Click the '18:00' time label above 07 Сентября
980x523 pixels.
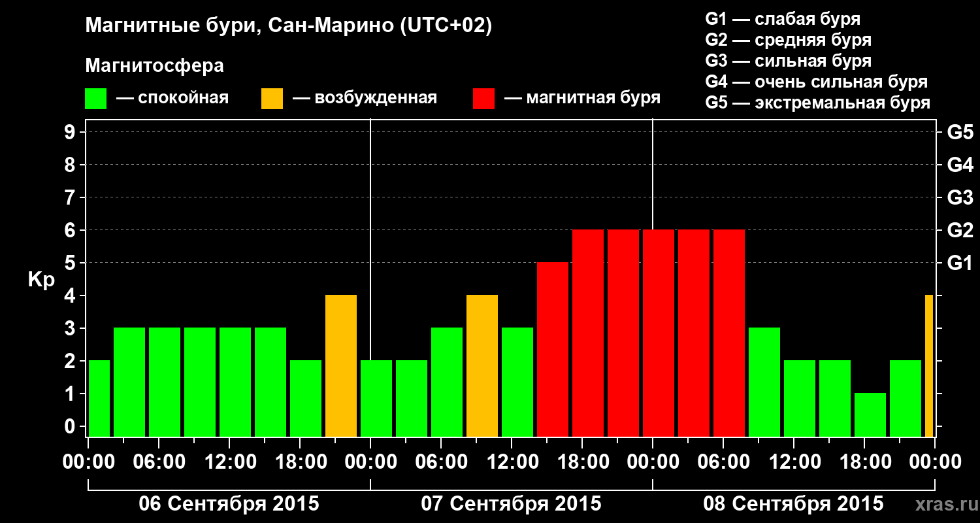[582, 463]
